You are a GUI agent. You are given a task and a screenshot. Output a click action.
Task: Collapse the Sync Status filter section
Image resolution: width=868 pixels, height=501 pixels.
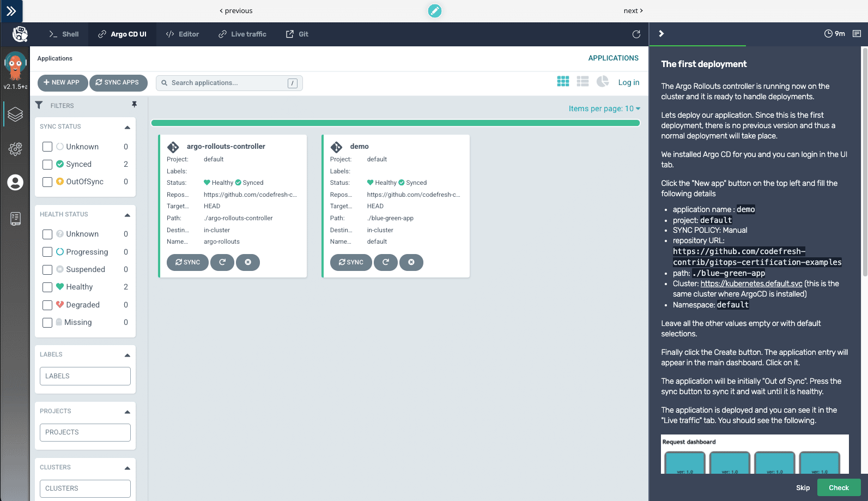click(128, 127)
